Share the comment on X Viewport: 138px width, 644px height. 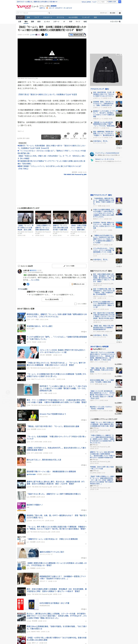click(x=24, y=284)
